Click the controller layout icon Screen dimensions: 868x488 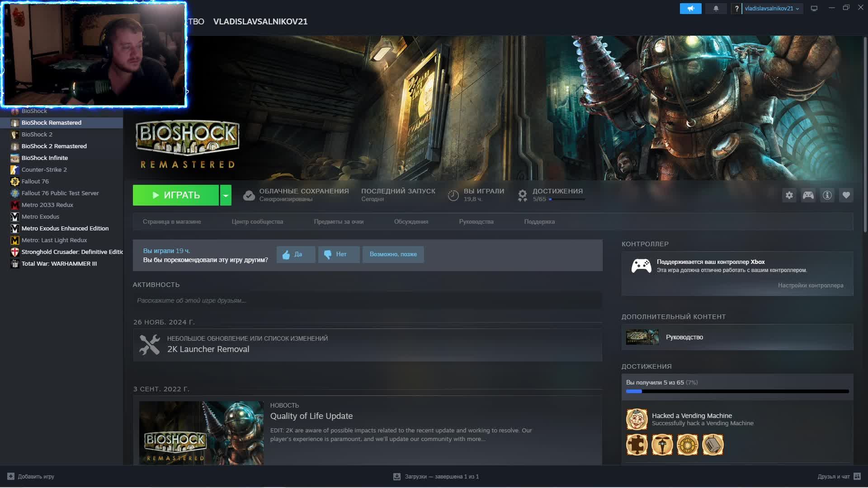[x=808, y=195]
